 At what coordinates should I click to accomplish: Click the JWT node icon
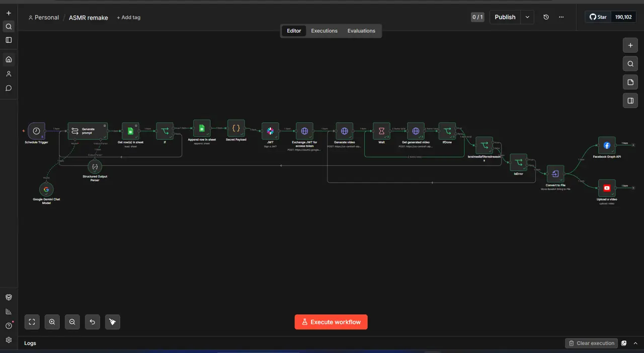[270, 131]
